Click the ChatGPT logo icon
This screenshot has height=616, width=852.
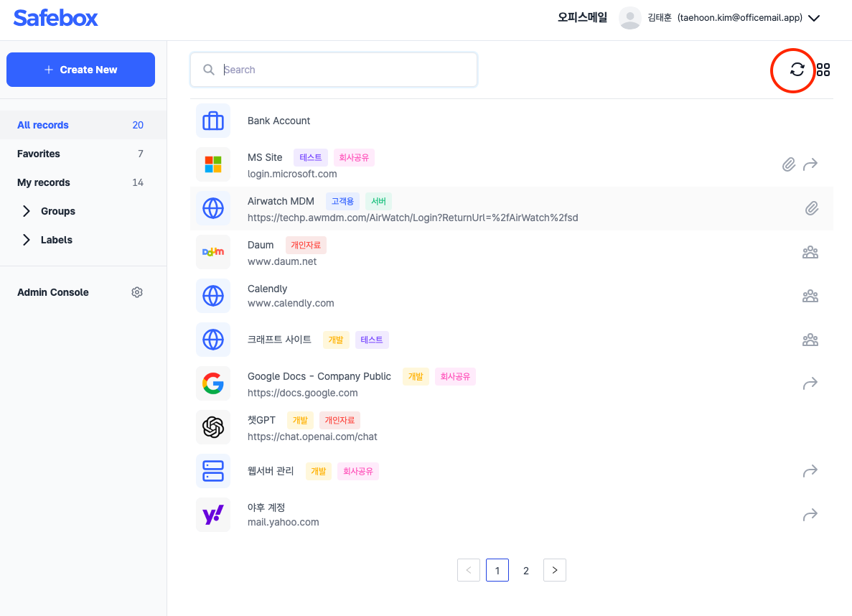point(213,427)
